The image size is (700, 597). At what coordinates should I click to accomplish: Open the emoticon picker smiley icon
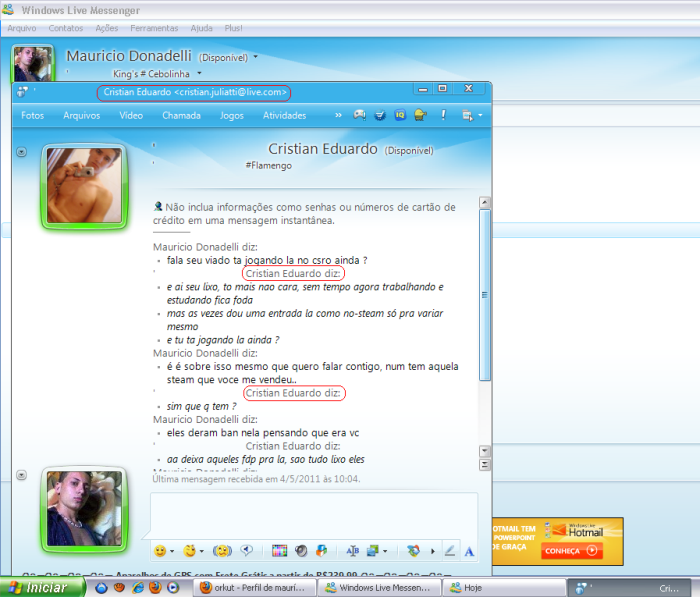coord(159,551)
